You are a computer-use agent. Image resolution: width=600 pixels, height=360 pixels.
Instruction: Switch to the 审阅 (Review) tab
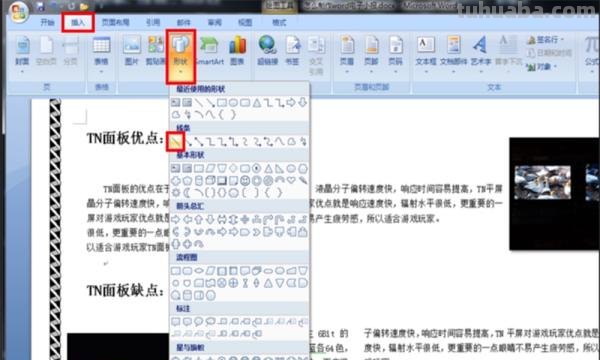214,23
